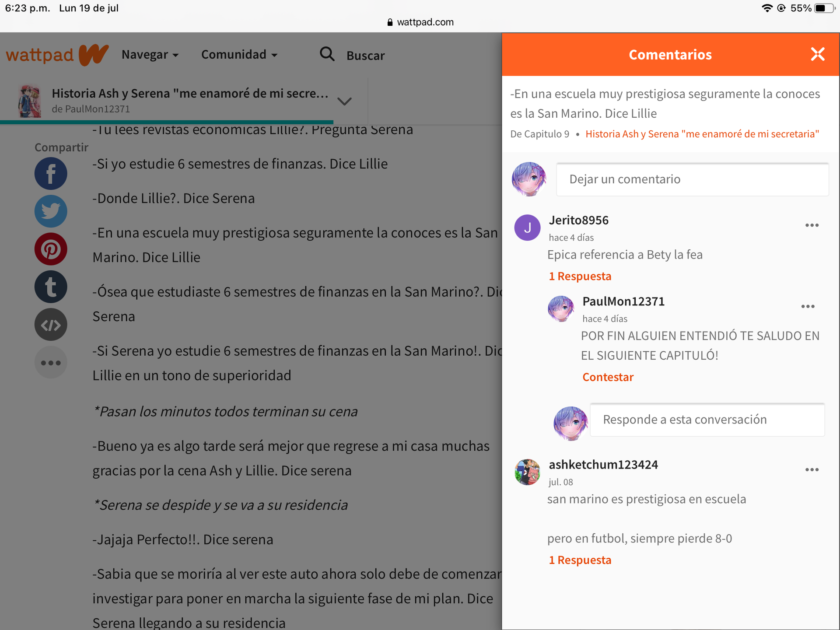
Task: Open Jerito8956 username link
Action: coord(579,220)
